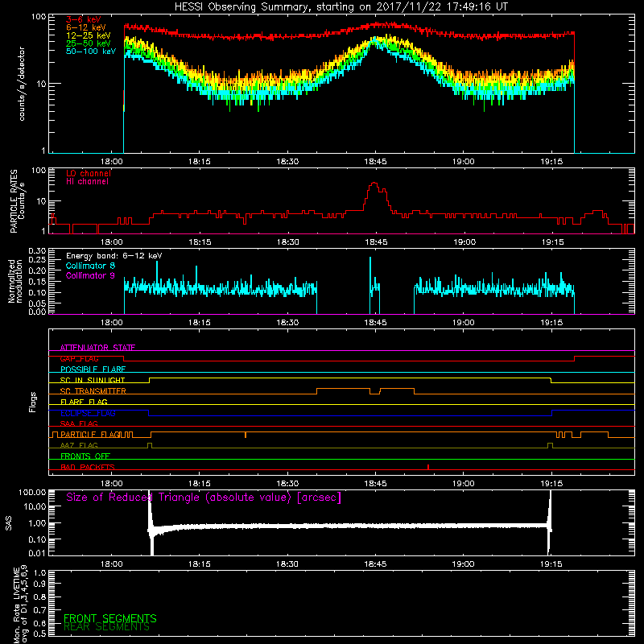Click the HESSI Observing Summary title
The height and width of the screenshot is (644, 644).
tap(341, 7)
